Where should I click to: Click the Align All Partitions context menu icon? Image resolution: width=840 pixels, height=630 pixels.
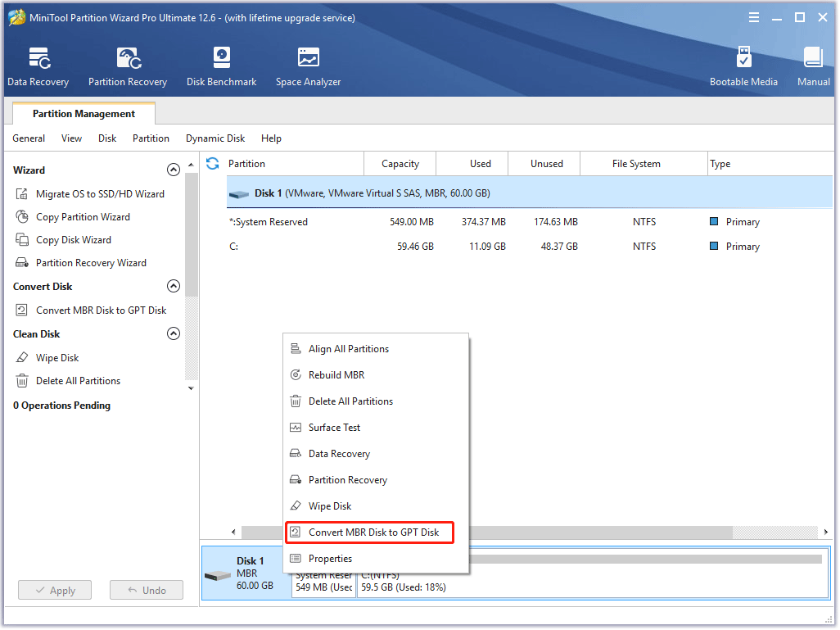coord(296,349)
